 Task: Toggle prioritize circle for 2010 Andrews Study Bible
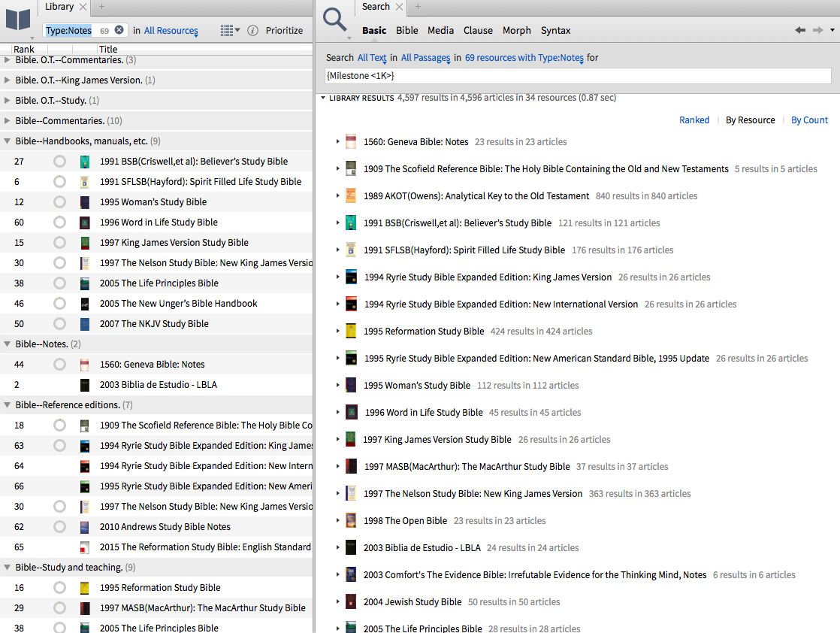click(59, 527)
